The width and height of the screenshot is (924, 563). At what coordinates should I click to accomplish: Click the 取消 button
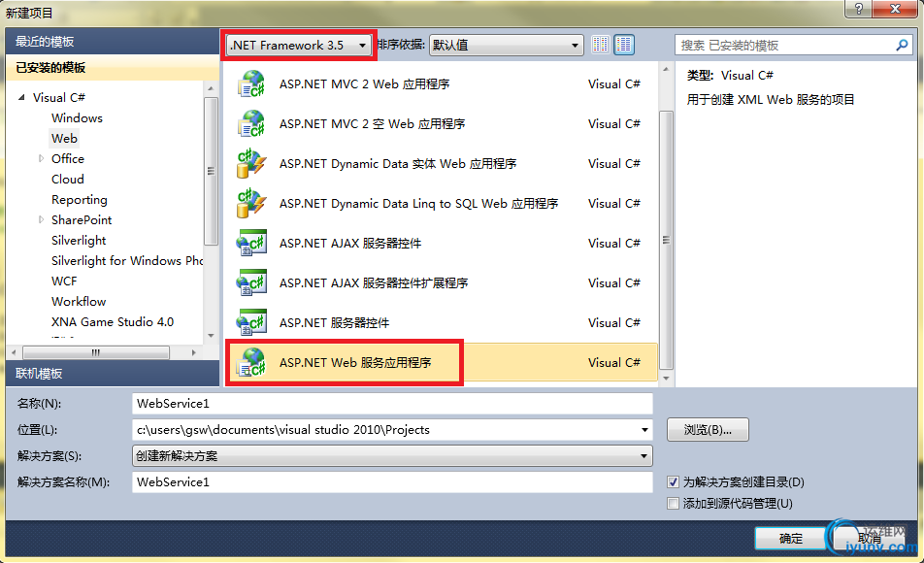point(870,538)
